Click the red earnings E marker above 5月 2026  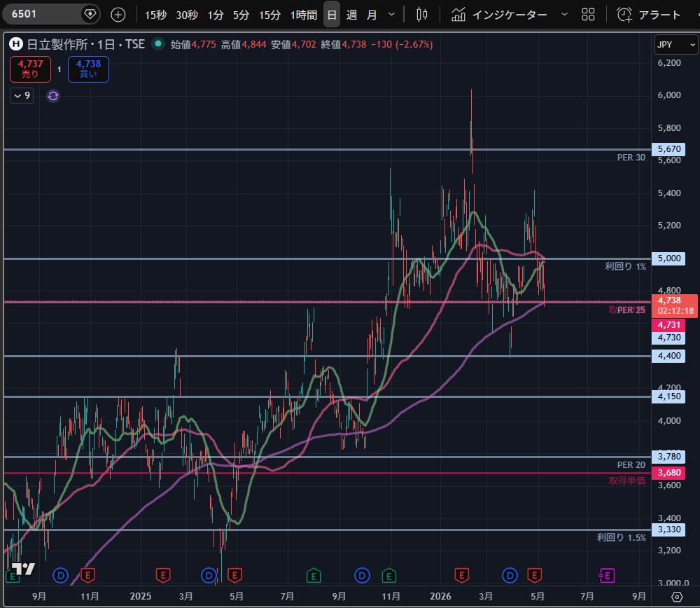(x=534, y=575)
